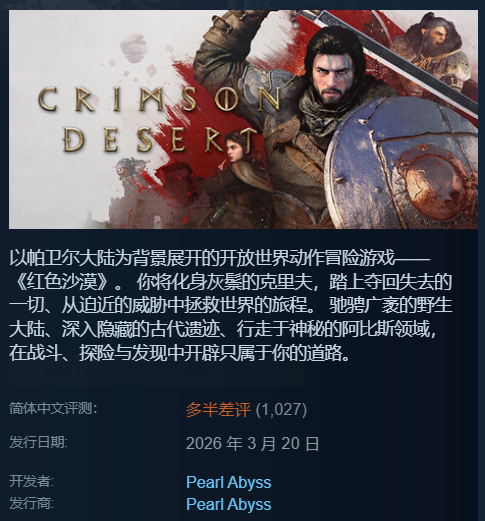Click the golden DESERT logo text

point(157,140)
